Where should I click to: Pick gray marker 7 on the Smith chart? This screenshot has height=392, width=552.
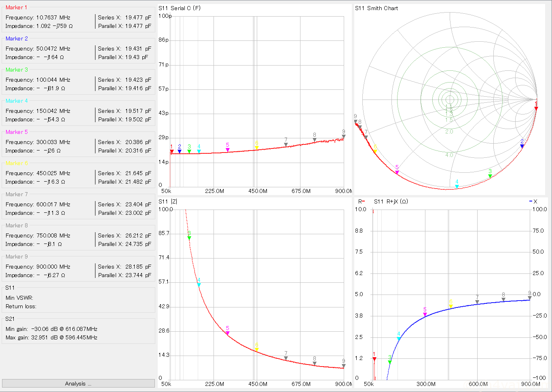[366, 137]
